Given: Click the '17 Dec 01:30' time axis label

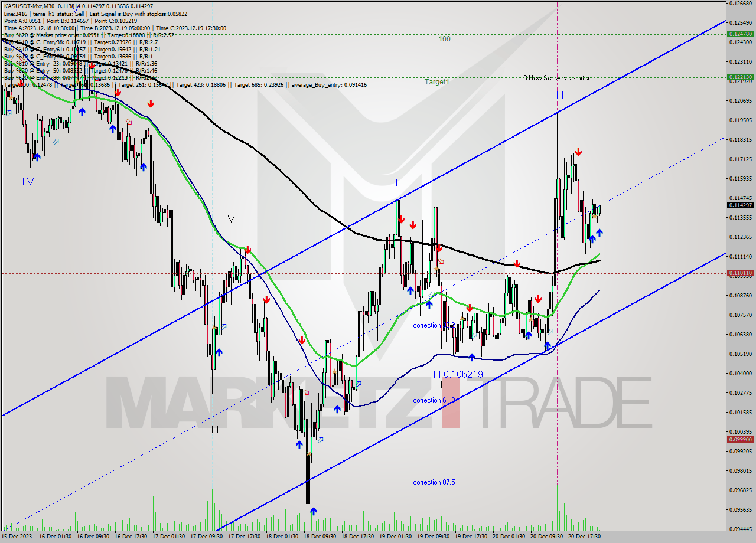Looking at the screenshot, I should (x=169, y=537).
